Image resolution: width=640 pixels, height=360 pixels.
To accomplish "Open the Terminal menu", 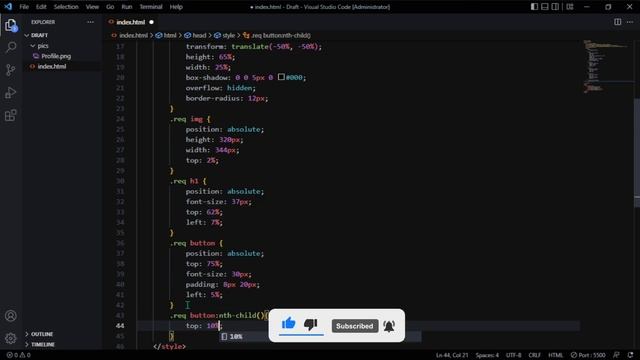I will 151,7.
